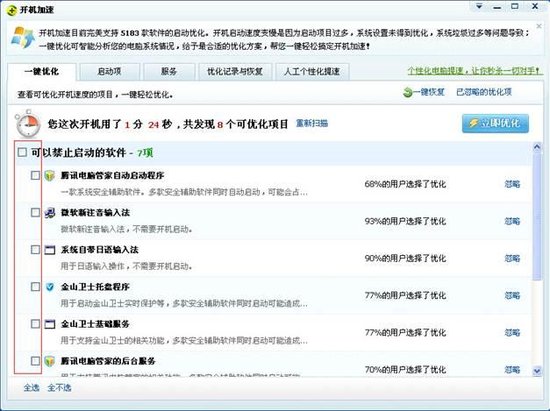Tick checkbox for 腾讯电脑管家自动启动程序
Screen dimensions: 550x411
click(x=35, y=175)
